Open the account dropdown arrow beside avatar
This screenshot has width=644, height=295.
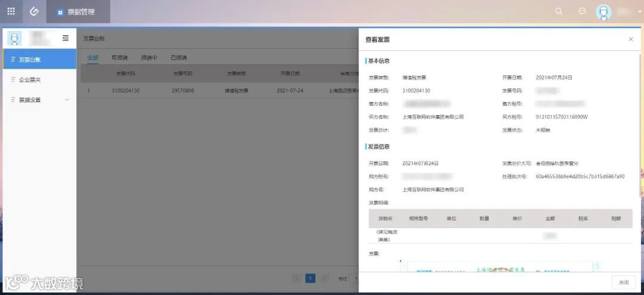[x=640, y=12]
